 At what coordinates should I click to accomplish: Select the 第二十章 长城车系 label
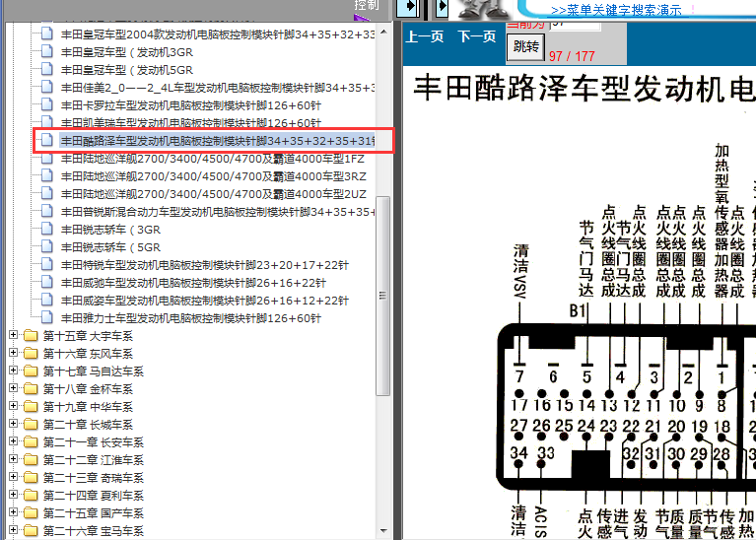click(89, 425)
